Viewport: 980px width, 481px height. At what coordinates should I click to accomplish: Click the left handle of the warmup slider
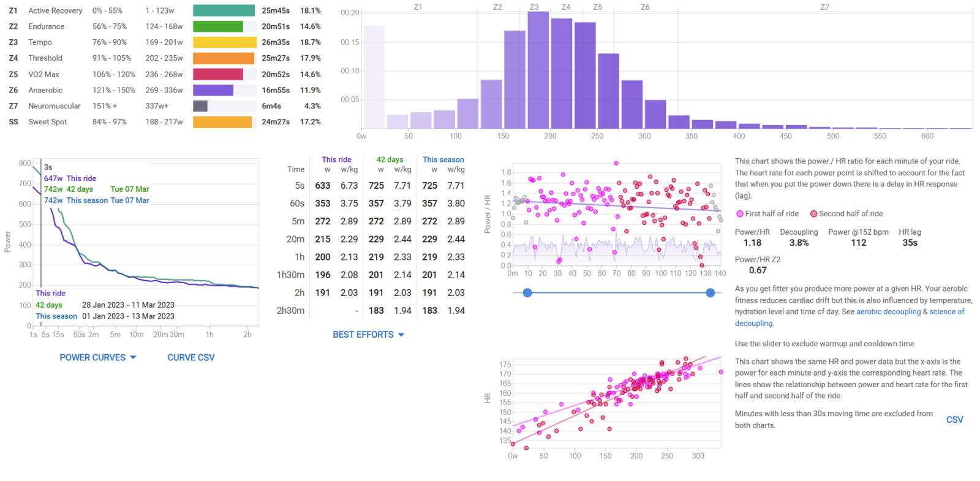pos(527,293)
